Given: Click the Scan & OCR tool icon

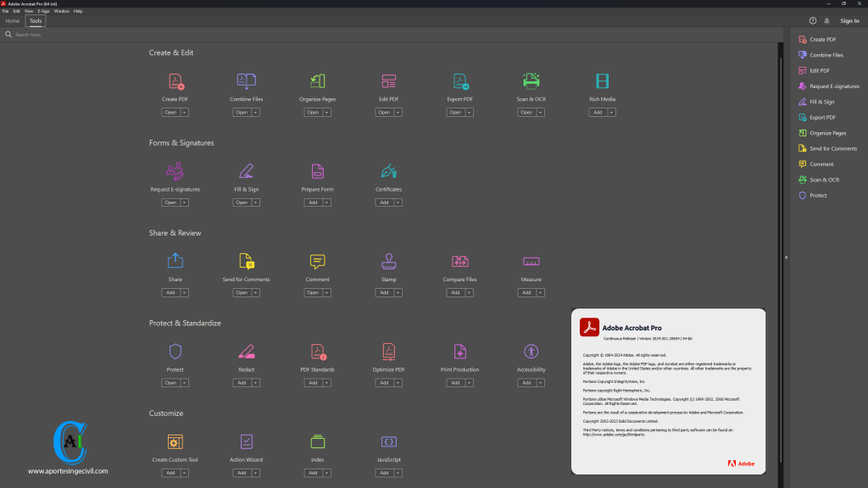Looking at the screenshot, I should 531,81.
